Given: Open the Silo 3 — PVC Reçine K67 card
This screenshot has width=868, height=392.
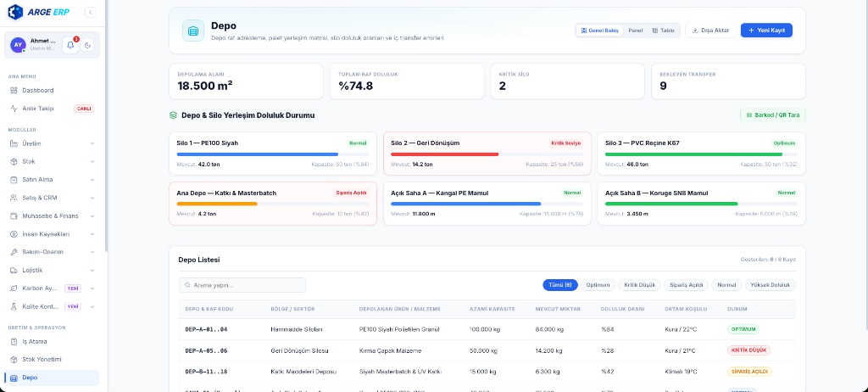Looking at the screenshot, I should 701,154.
